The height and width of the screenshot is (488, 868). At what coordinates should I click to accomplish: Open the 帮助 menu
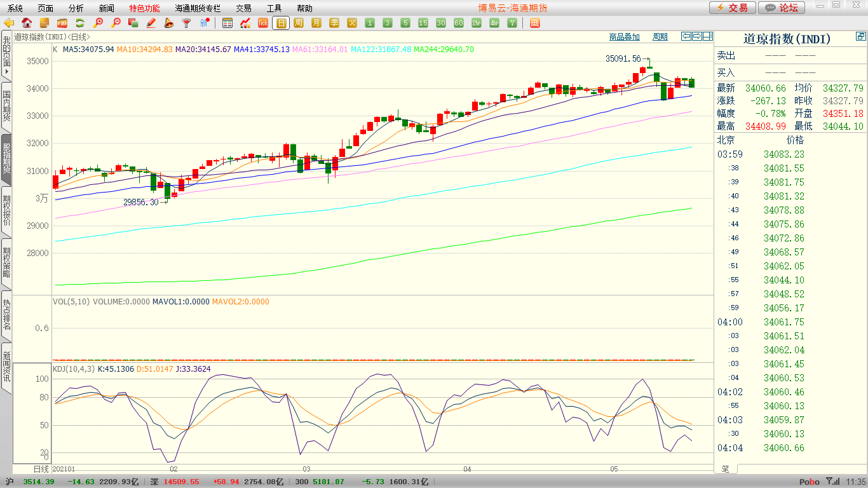click(x=304, y=8)
